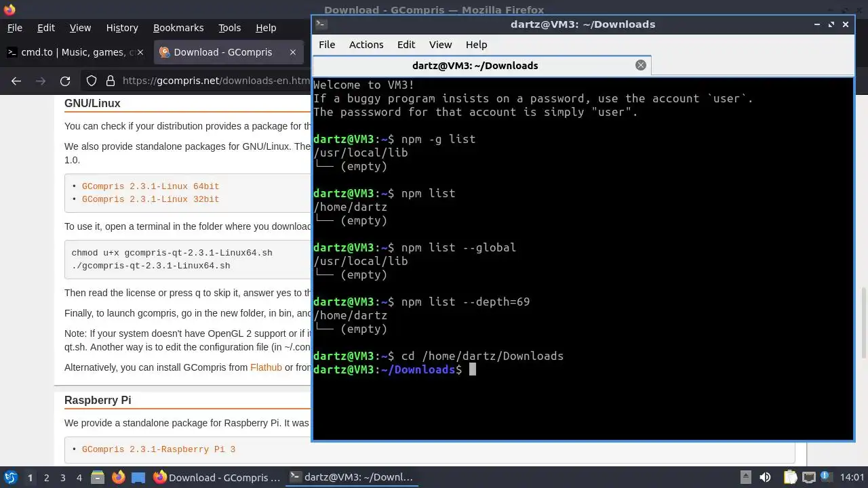This screenshot has width=868, height=488.
Task: Close the terminal tab dartz@VM3: ~/Downloads
Action: (640, 65)
